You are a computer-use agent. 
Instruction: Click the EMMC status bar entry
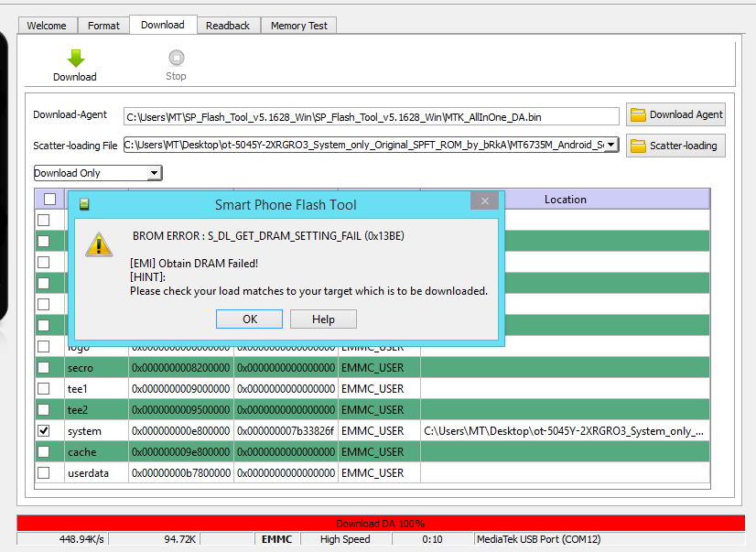pos(276,539)
